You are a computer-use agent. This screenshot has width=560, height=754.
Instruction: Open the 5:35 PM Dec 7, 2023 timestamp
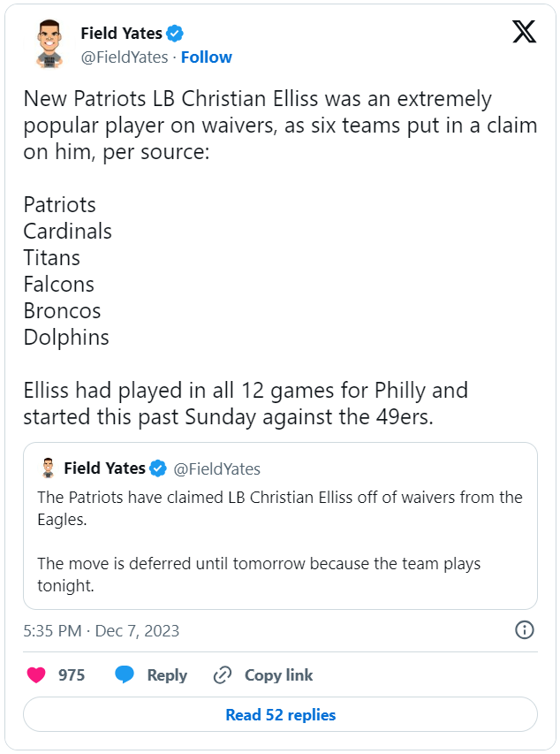tap(102, 631)
